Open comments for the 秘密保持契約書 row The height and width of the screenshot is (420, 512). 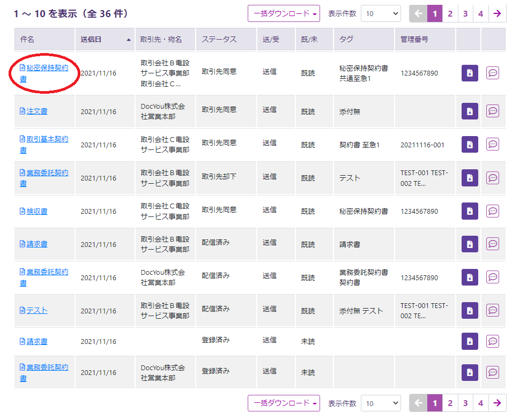pos(492,73)
